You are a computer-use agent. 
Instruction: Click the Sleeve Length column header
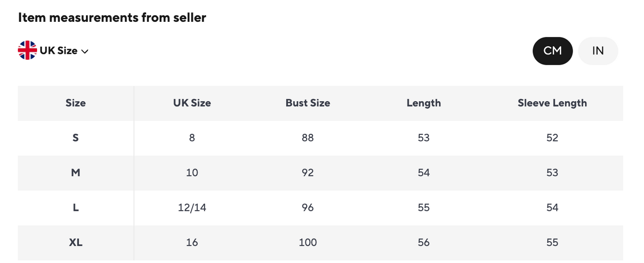[x=552, y=103]
